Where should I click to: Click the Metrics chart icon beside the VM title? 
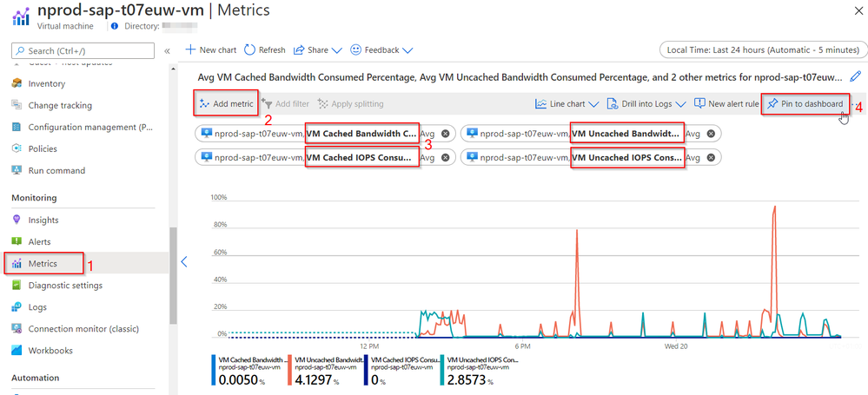21,15
